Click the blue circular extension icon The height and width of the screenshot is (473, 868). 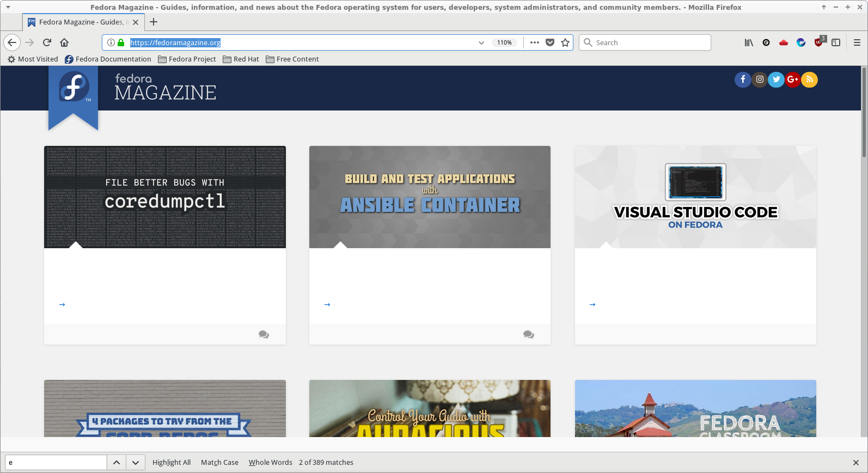point(801,42)
